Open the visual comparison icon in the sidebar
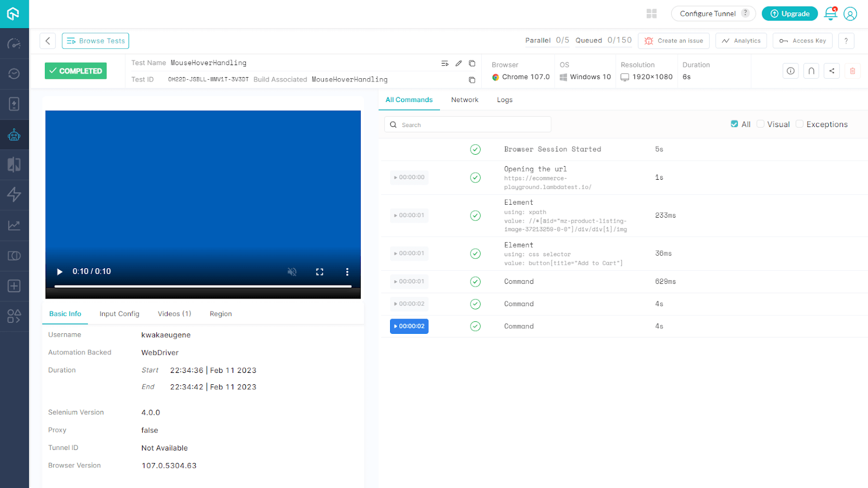The width and height of the screenshot is (868, 488). (14, 164)
